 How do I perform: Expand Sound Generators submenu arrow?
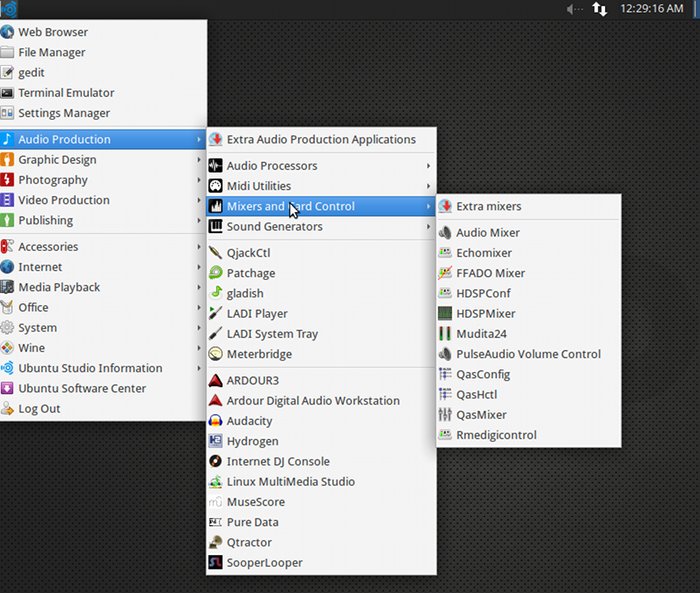[x=428, y=226]
